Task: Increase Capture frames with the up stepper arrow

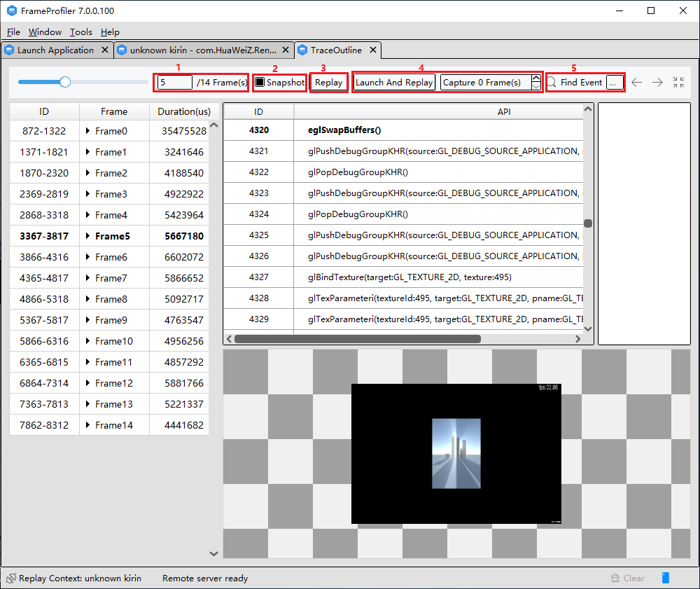Action: pyautogui.click(x=535, y=78)
